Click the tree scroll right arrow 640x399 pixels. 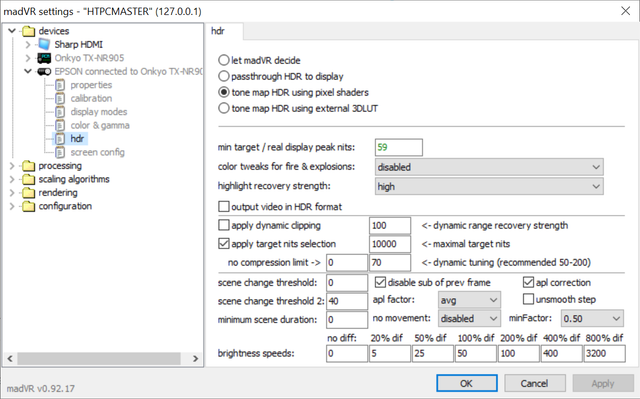click(x=195, y=359)
